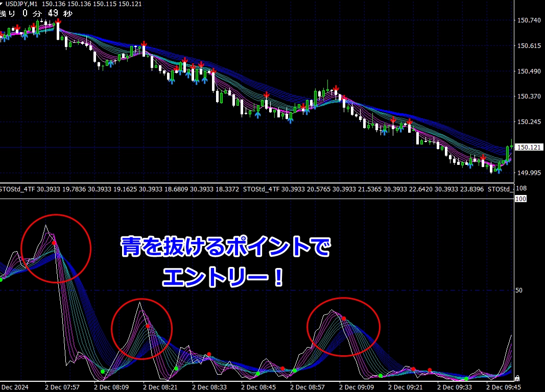Image resolution: width=545 pixels, height=392 pixels.
Task: Select red dot inside the middle red circle
Action: [148, 326]
